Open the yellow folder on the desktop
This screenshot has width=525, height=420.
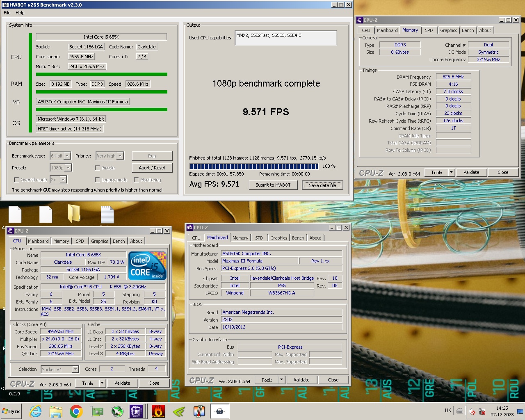coord(74,214)
